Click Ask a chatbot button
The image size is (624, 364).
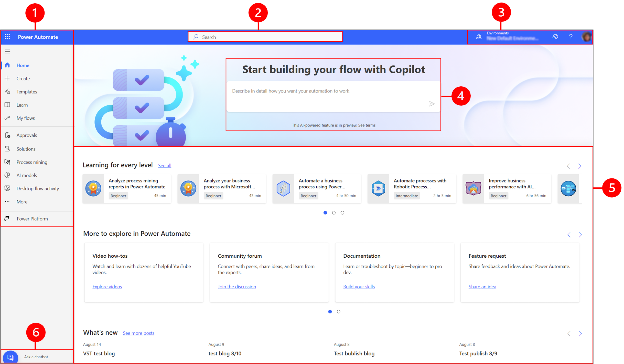pos(36,357)
